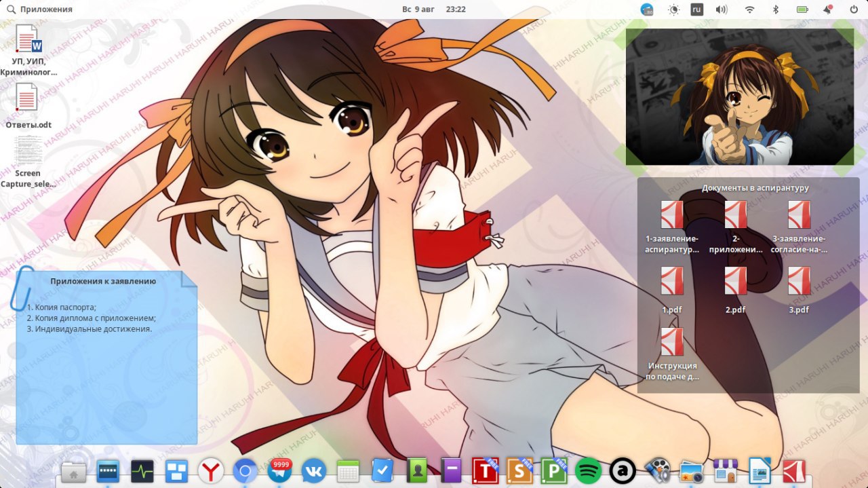Select the 2-приложени... PDF file
Viewport: 868px width, 488px height.
click(x=735, y=227)
